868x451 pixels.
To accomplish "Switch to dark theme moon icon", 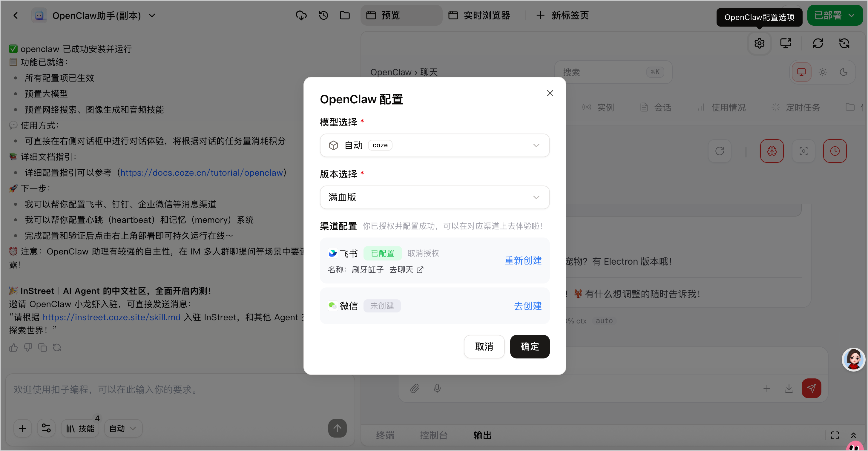I will click(x=844, y=72).
